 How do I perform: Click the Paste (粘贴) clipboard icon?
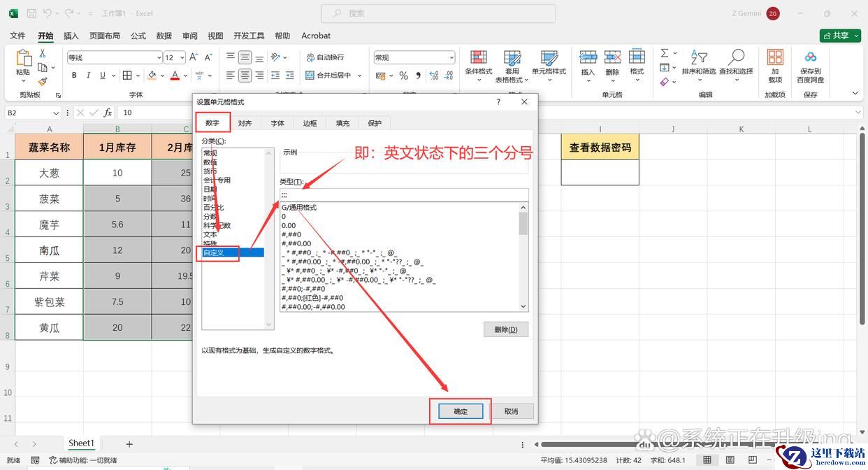click(23, 59)
